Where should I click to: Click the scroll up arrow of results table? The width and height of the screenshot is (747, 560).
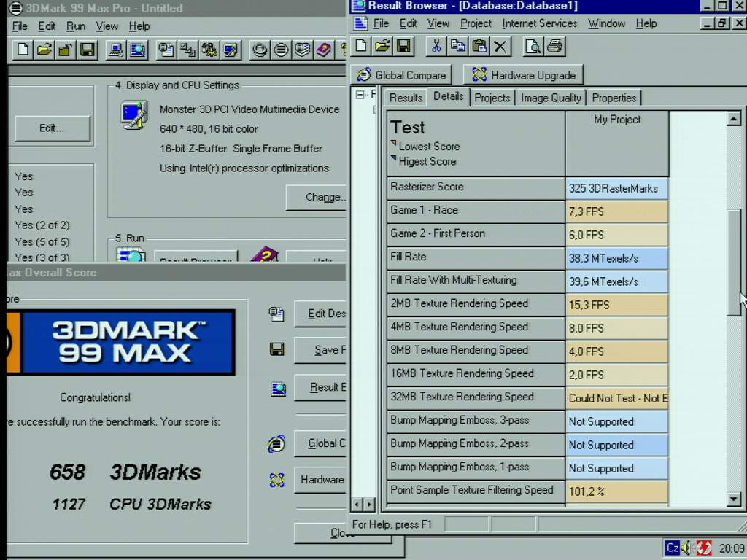tap(734, 119)
